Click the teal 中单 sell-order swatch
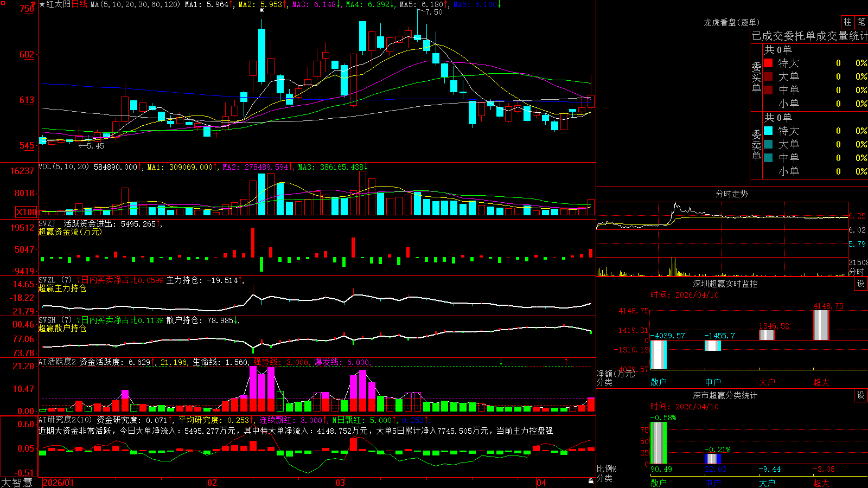 (x=768, y=158)
